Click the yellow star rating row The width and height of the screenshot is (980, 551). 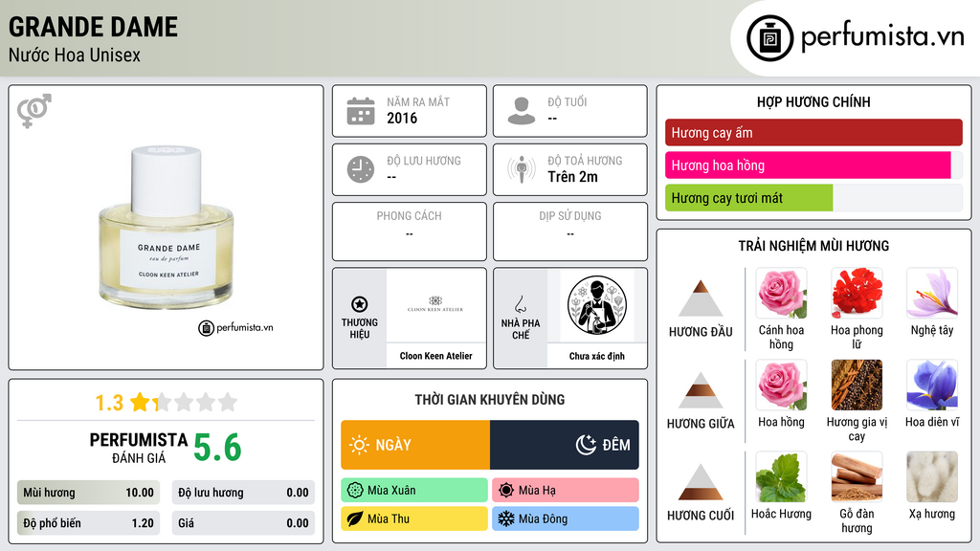(x=184, y=403)
